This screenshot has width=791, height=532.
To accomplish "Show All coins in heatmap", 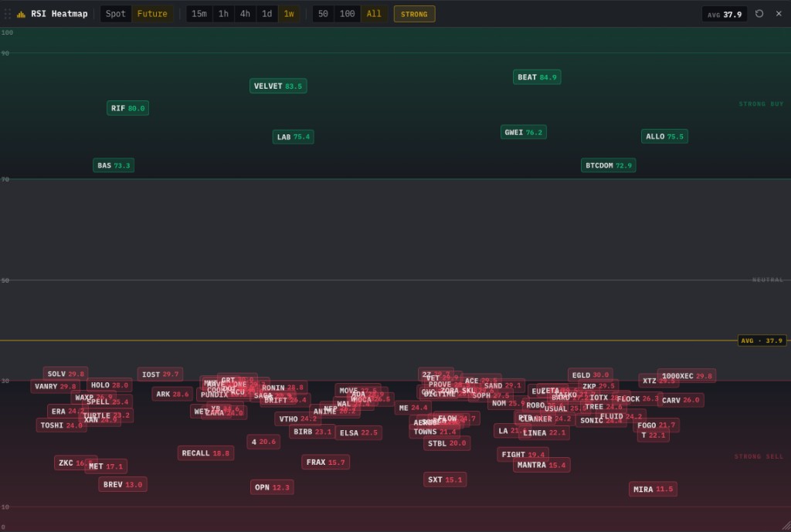I will (374, 14).
